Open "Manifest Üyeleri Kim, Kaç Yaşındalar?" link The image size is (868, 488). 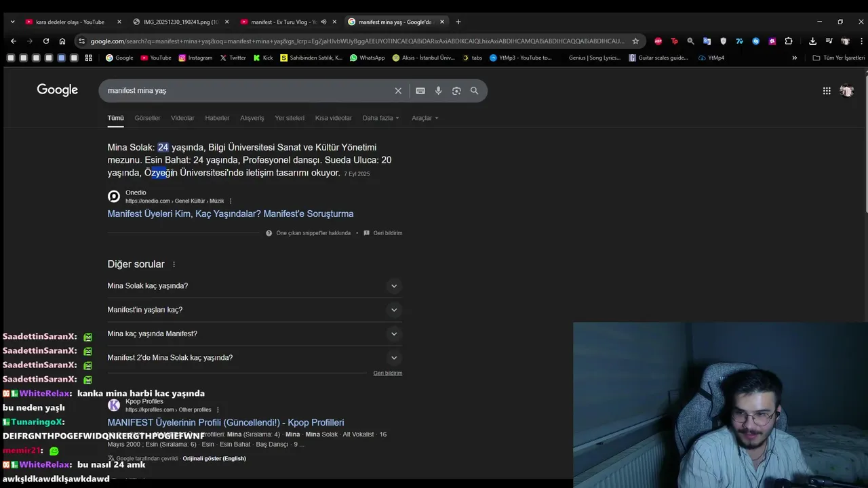(231, 214)
